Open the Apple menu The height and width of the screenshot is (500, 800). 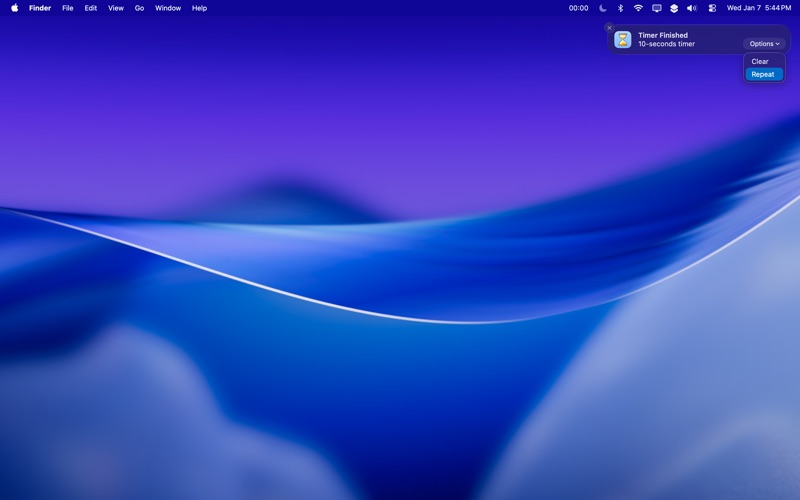click(15, 8)
